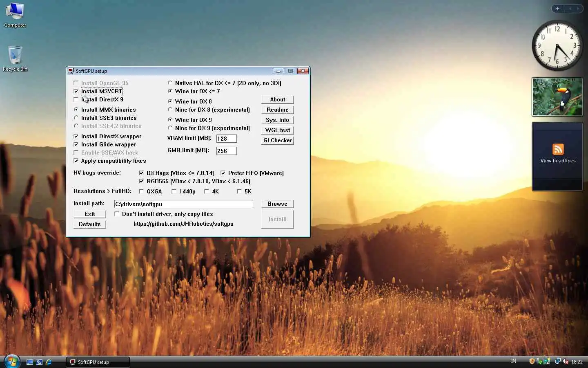Click Show Desktop in Quick Launch
588x368 pixels.
(30, 362)
